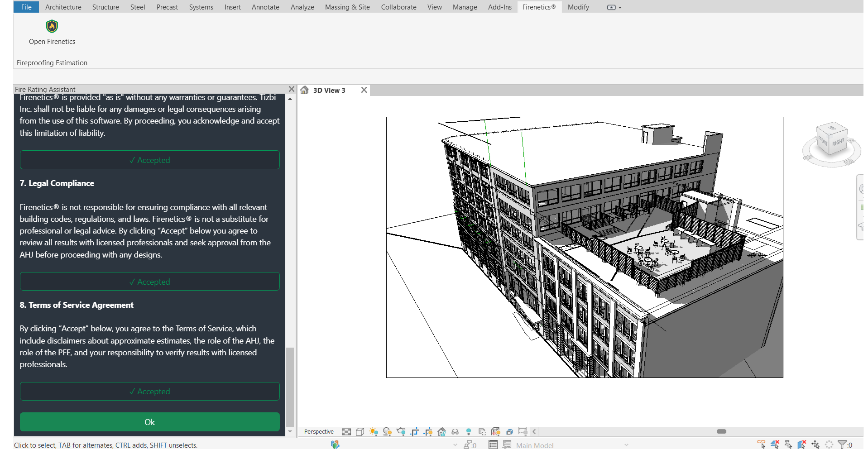Image resolution: width=868 pixels, height=449 pixels.
Task: Click the Crop View icon
Action: 414,432
